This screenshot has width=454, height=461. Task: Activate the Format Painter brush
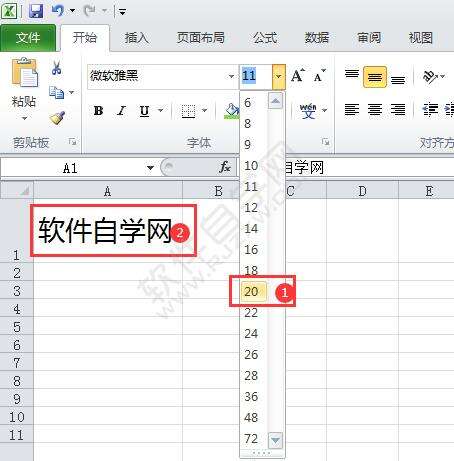57,117
